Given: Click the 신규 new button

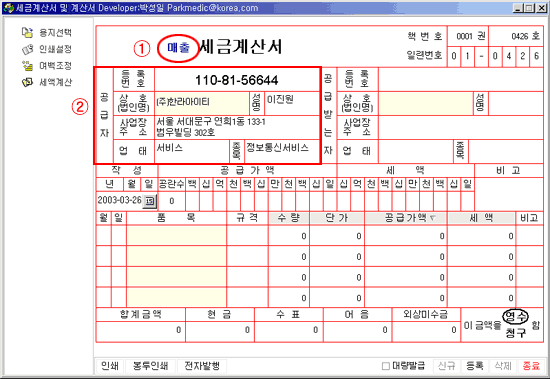Looking at the screenshot, I should pyautogui.click(x=447, y=366).
